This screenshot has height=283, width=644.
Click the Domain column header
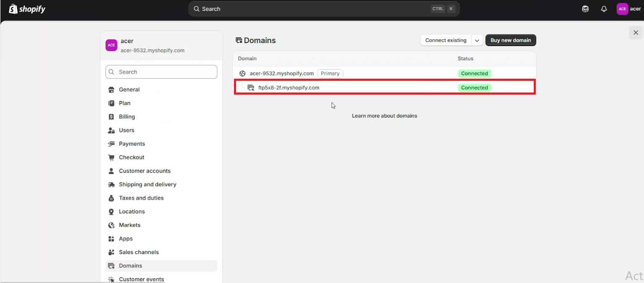(247, 59)
